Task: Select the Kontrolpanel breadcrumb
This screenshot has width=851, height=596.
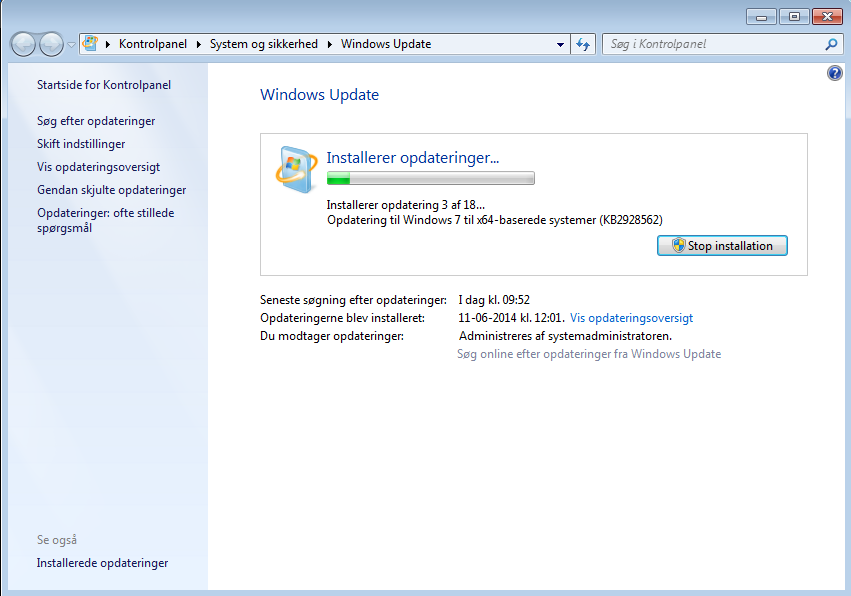Action: coord(153,44)
